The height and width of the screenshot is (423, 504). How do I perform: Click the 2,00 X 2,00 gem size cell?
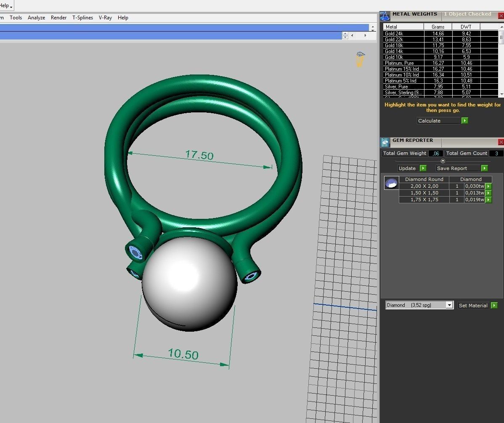click(424, 186)
